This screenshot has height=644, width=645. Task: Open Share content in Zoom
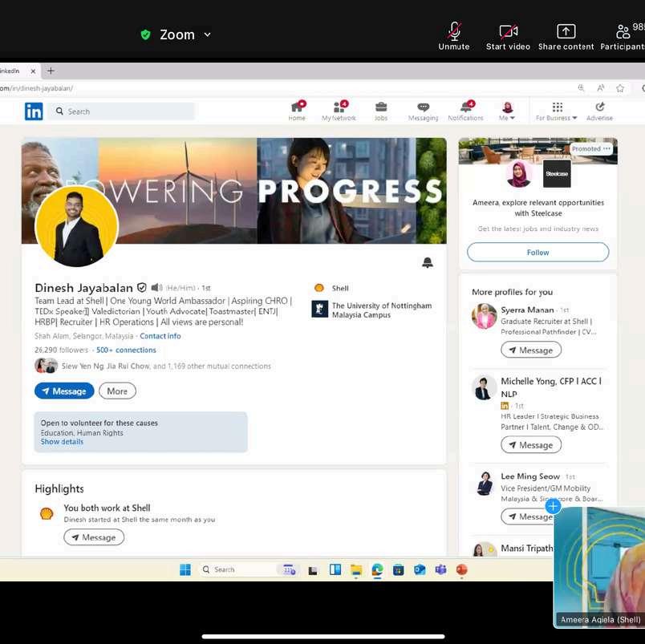click(x=566, y=37)
